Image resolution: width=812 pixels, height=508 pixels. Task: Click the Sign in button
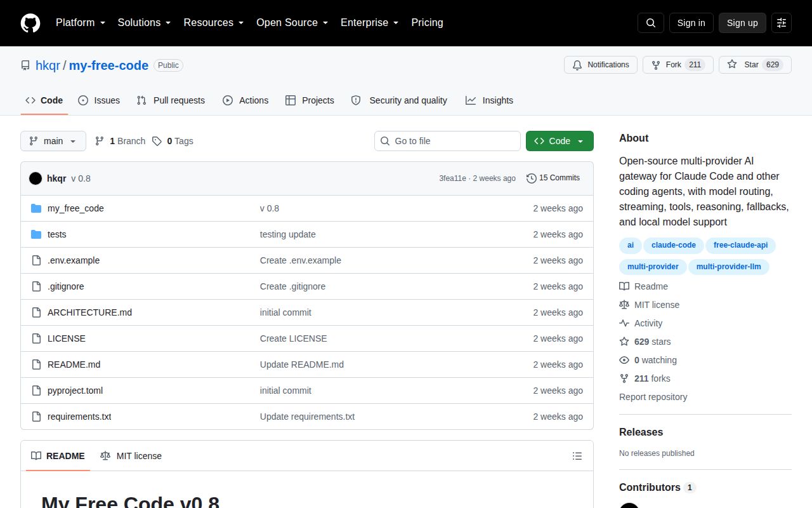coord(691,23)
